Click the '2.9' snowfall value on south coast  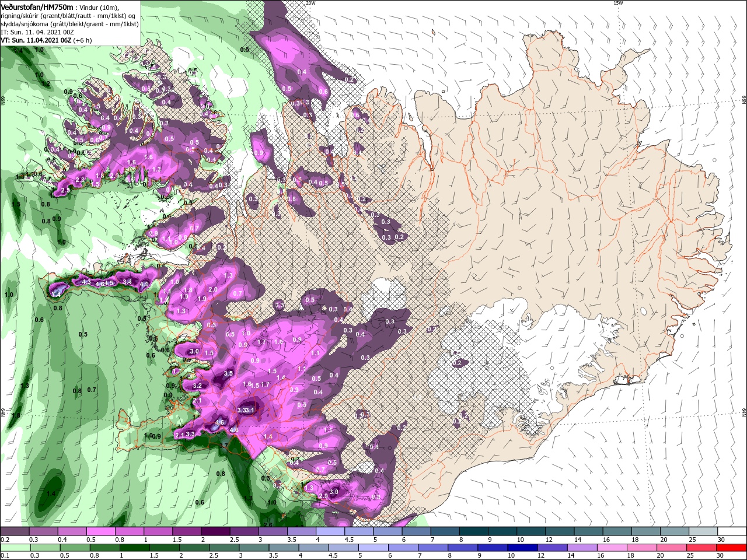(323, 496)
